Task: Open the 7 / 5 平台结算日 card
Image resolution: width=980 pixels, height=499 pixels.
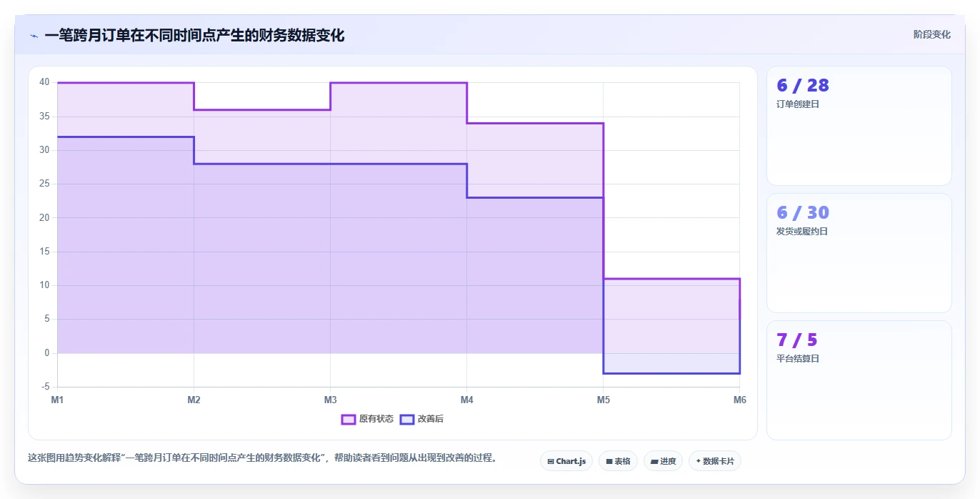Action: [x=859, y=380]
